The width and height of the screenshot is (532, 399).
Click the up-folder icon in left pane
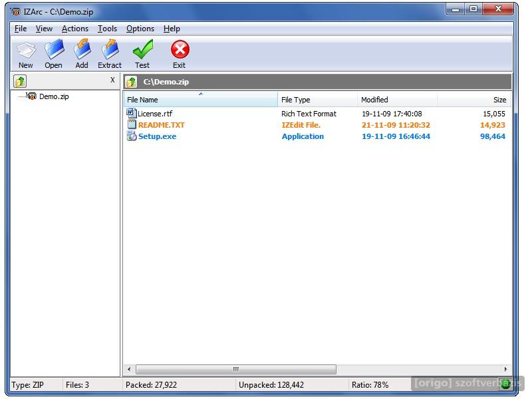click(x=20, y=81)
